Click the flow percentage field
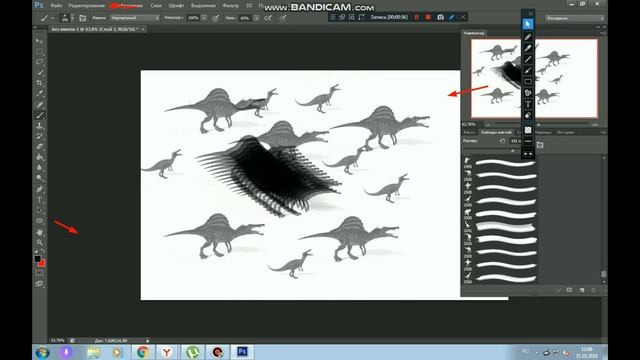 [245, 18]
